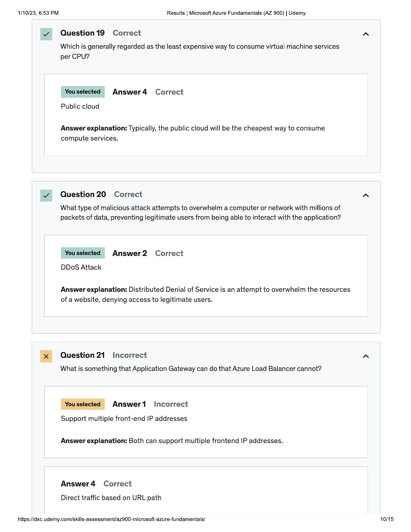The height and width of the screenshot is (532, 411).
Task: Click the orange 'You selected' badge beside Answer 1
Action: 83,404
